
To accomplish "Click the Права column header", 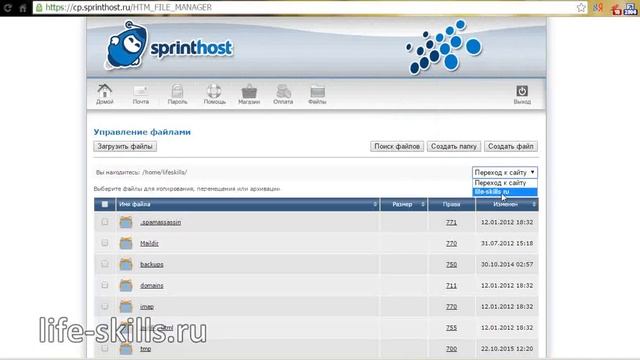I will point(451,204).
